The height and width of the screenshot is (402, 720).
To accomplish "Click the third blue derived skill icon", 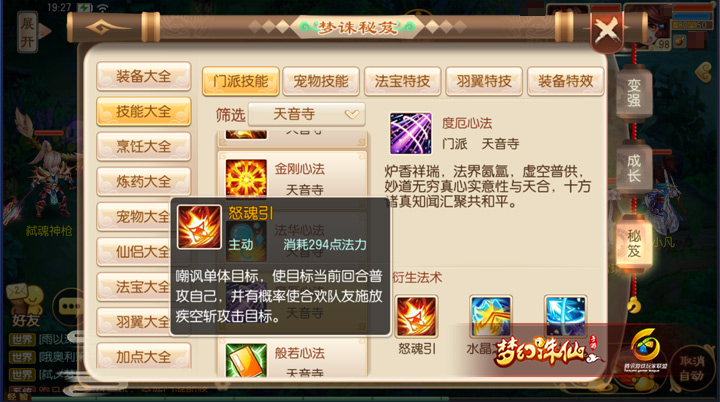I will 565,317.
